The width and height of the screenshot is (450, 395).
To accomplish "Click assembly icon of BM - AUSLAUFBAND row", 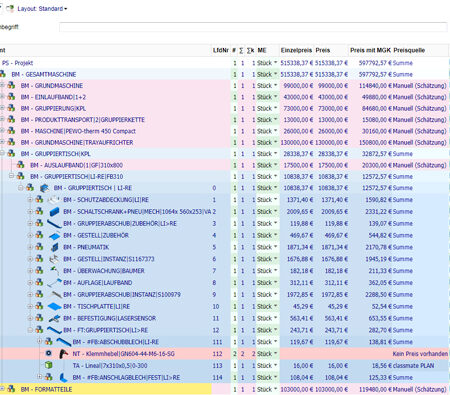I will point(21,165).
